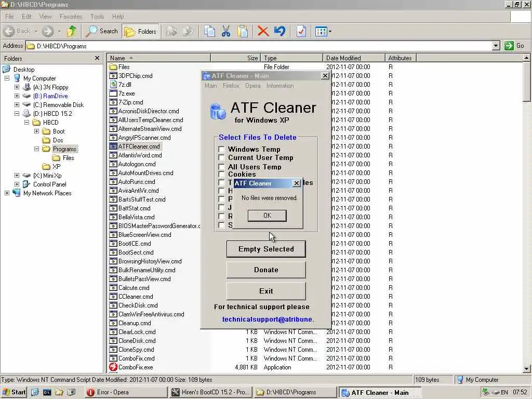
Task: Click the ATF Cleaner trash can logo
Action: [x=218, y=111]
